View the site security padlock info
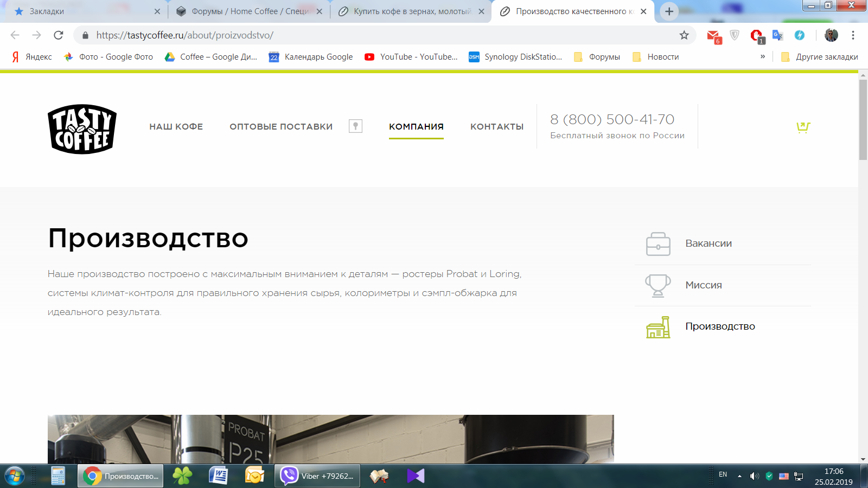Screen dimensions: 868x488 pos(85,35)
